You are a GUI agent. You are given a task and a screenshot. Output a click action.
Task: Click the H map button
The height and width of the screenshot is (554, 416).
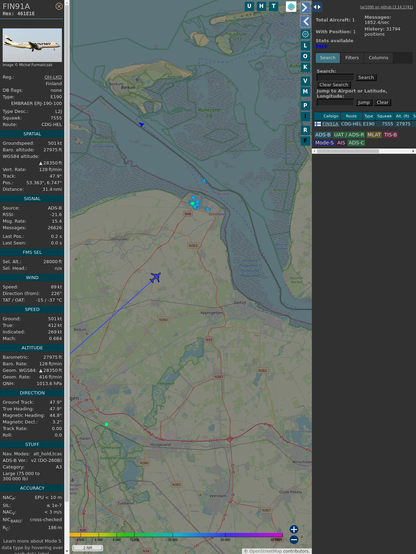[x=262, y=6]
